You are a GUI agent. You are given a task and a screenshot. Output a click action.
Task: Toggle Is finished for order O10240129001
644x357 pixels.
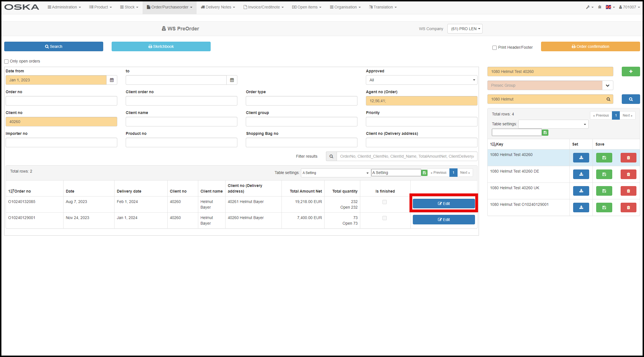click(384, 218)
